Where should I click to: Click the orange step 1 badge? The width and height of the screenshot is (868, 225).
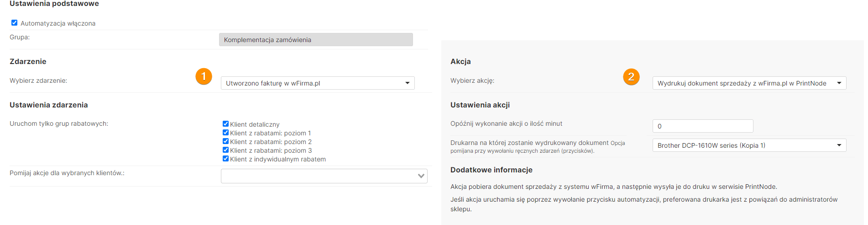click(204, 76)
